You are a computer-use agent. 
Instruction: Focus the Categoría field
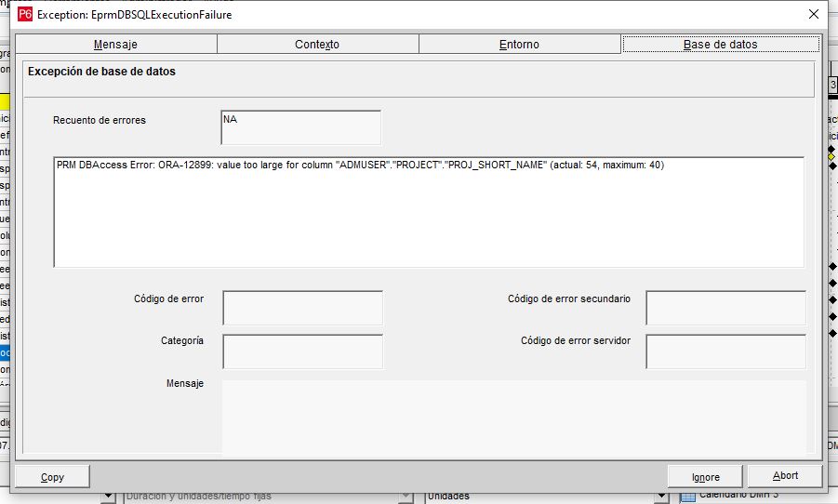pyautogui.click(x=302, y=351)
